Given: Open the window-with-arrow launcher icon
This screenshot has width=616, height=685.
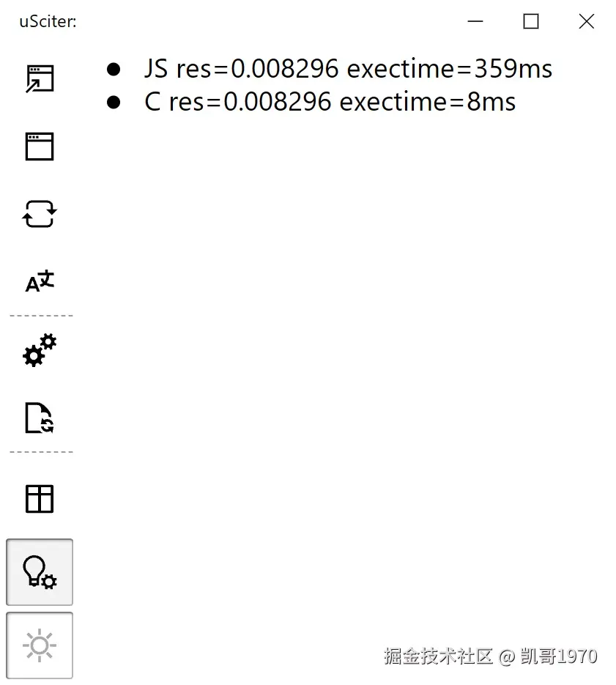Looking at the screenshot, I should point(40,76).
